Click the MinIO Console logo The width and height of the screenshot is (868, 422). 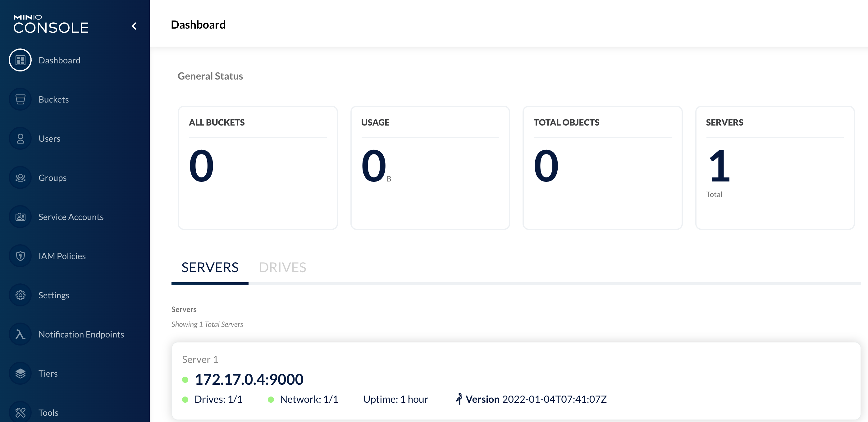coord(51,24)
